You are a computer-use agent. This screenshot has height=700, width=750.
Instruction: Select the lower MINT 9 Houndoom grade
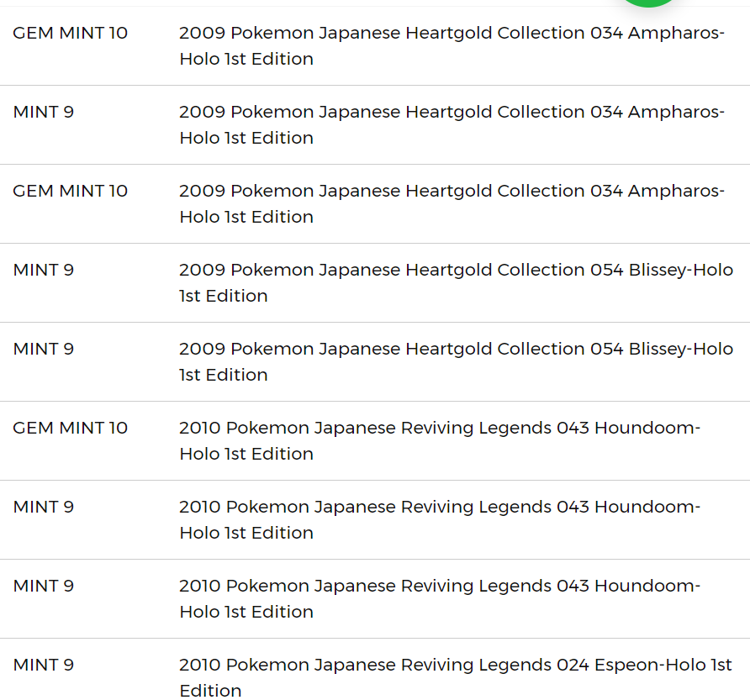pyautogui.click(x=44, y=585)
